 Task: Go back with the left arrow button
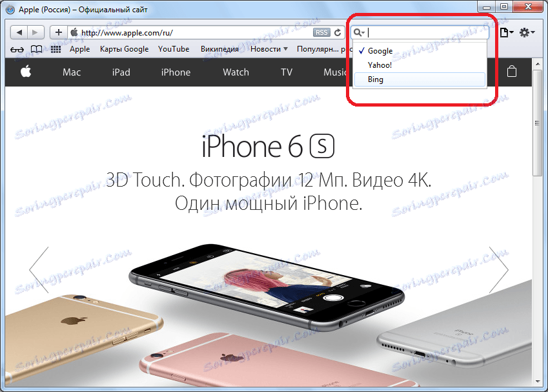[19, 32]
